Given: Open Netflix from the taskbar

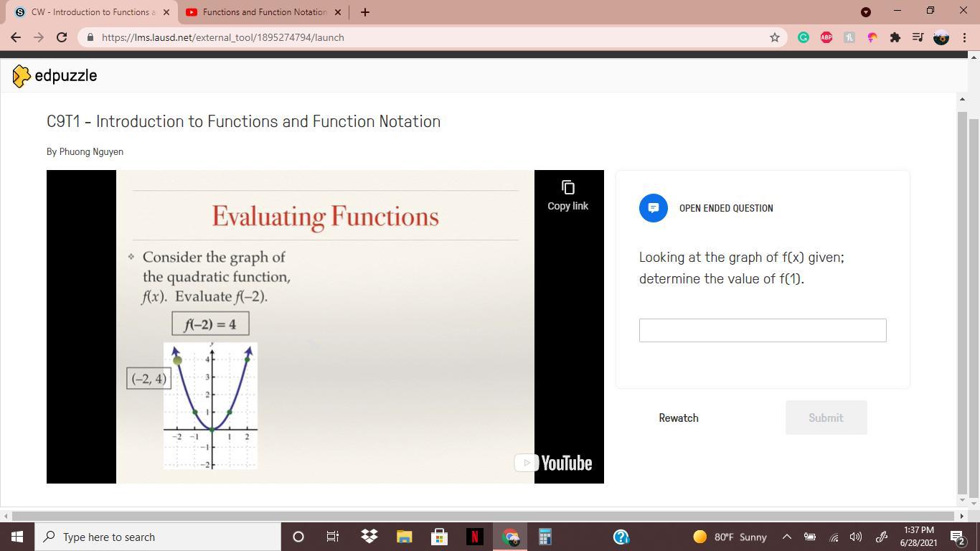Looking at the screenshot, I should tap(475, 537).
